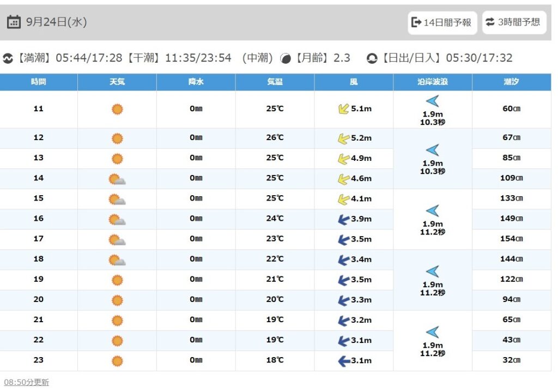Image resolution: width=558 pixels, height=392 pixels.
Task: Click the 32cm tide value
Action: pyautogui.click(x=511, y=360)
